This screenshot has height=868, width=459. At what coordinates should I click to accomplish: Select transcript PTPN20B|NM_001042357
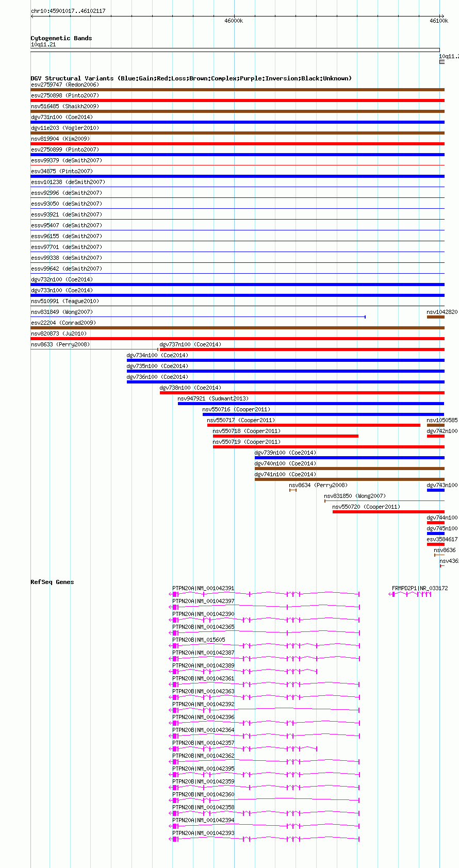(x=203, y=743)
